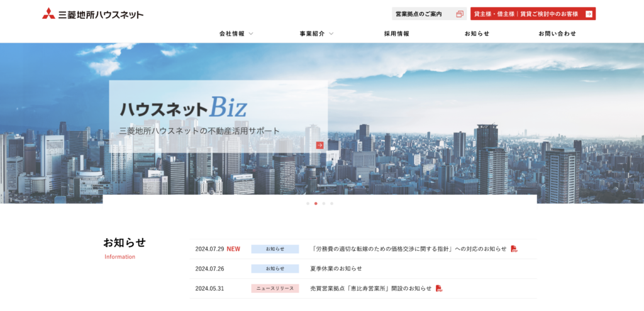Image resolution: width=644 pixels, height=311 pixels.
Task: Go to お問い合わせ in the navigation bar
Action: coord(557,34)
